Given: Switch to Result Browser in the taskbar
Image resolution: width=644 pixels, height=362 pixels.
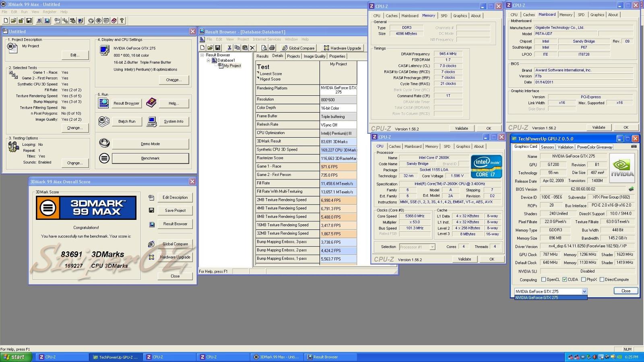Looking at the screenshot, I should pos(330,357).
